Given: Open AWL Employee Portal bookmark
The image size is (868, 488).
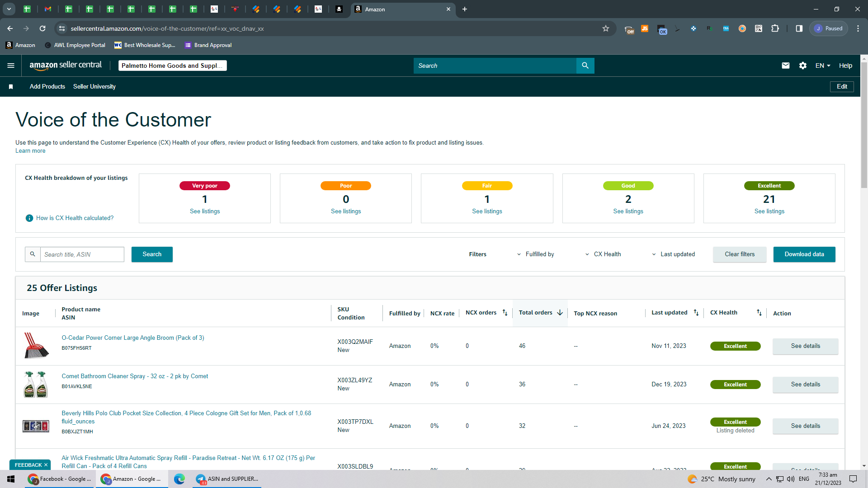Looking at the screenshot, I should [75, 45].
